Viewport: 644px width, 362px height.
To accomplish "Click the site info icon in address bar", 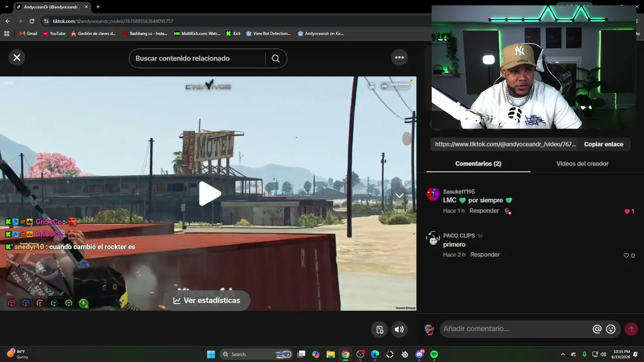I will point(46,21).
